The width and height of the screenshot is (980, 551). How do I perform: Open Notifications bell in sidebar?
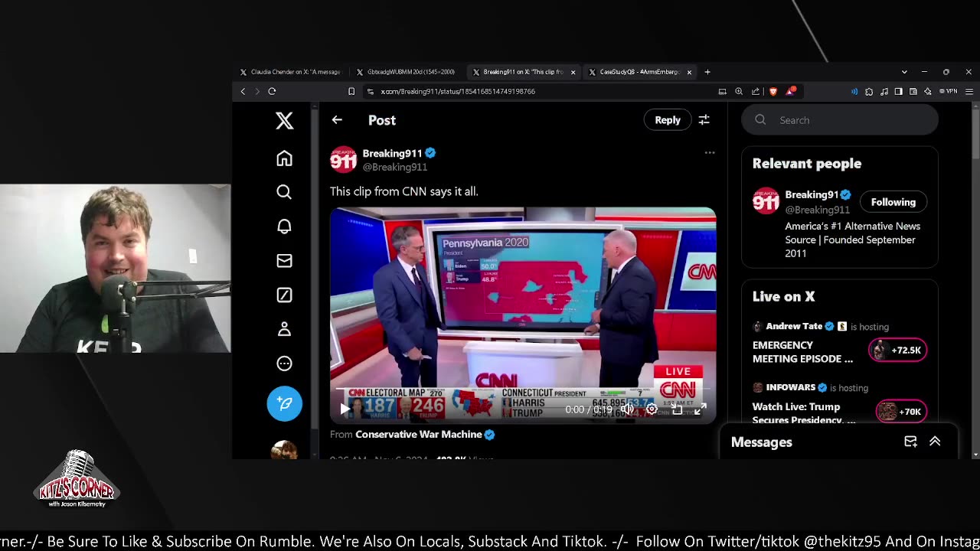coord(284,227)
